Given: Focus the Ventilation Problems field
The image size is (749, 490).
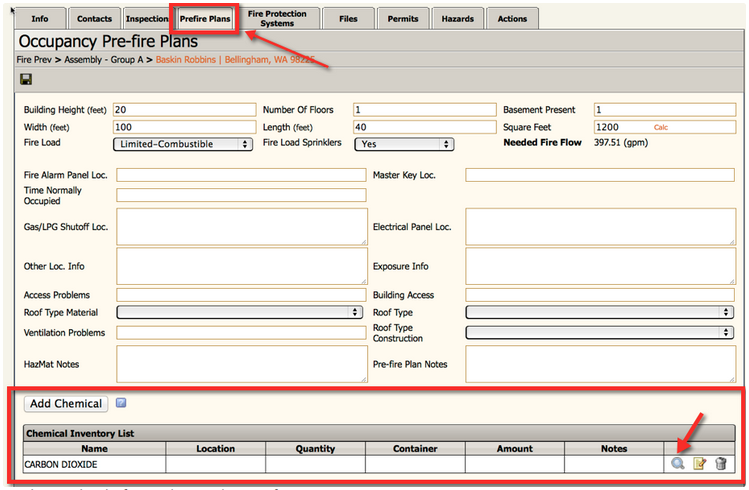Looking at the screenshot, I should click(x=241, y=332).
